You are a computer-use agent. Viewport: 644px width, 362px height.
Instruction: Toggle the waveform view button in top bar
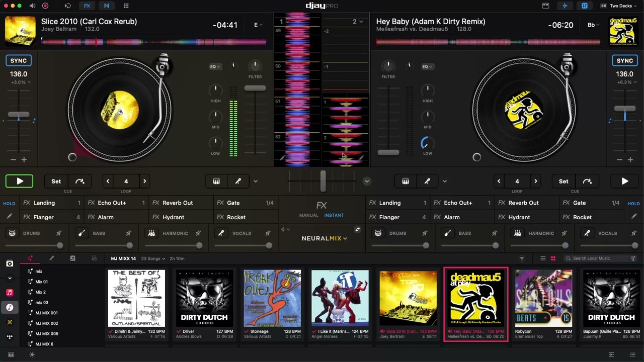[x=565, y=6]
